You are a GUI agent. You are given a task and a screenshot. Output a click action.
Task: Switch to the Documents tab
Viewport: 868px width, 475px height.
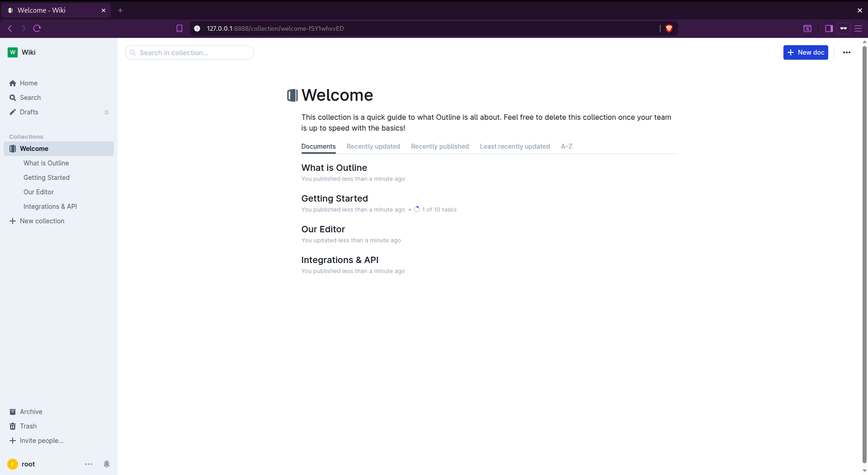[319, 146]
